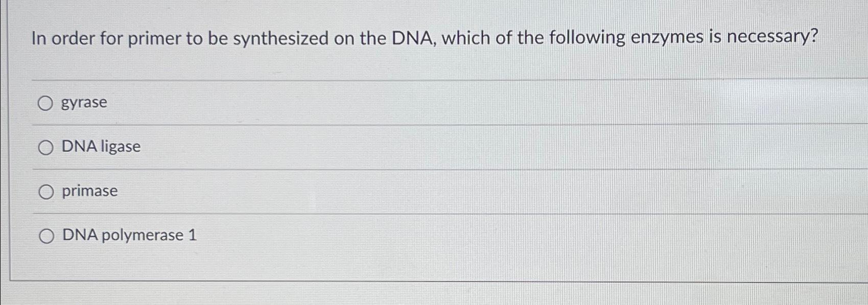Click the circle next to DNA ligase
Screen dimensions: 868x305
[x=47, y=148]
